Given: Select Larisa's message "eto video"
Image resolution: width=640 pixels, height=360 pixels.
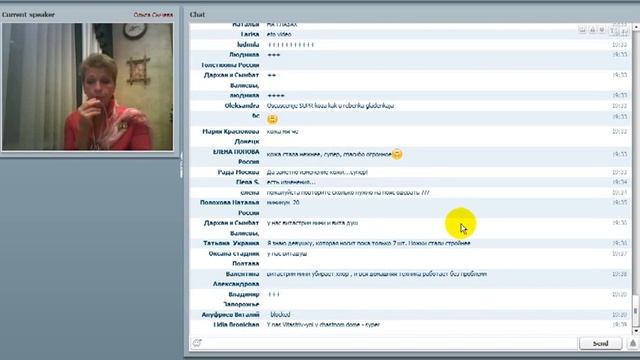Looking at the screenshot, I should coord(279,34).
